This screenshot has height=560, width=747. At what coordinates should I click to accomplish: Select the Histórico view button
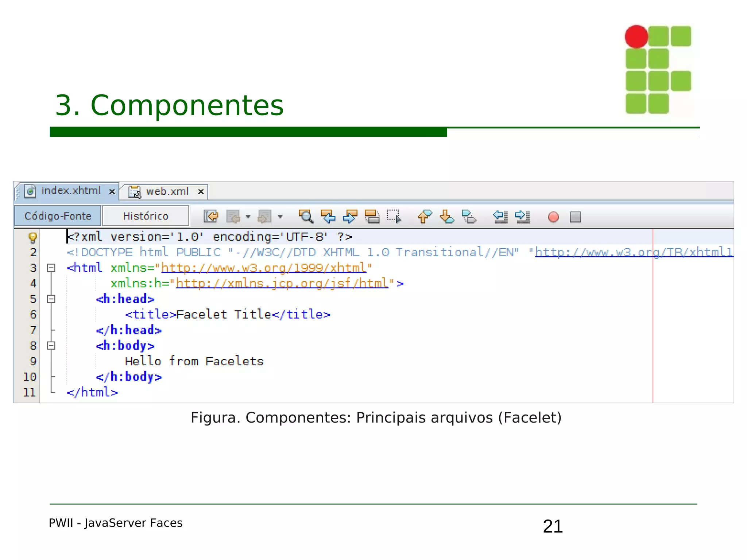146,216
